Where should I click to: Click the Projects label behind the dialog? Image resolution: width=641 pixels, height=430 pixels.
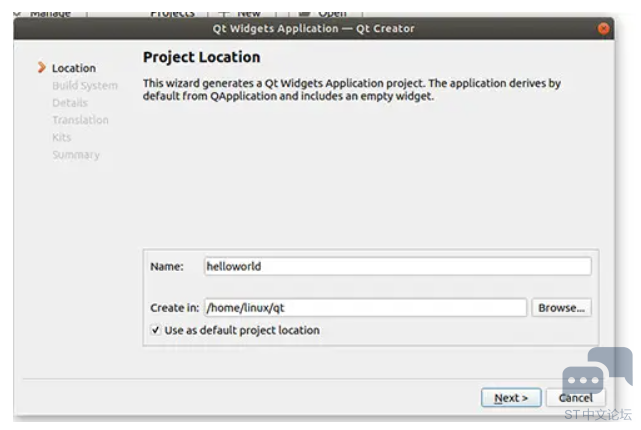[x=172, y=12]
